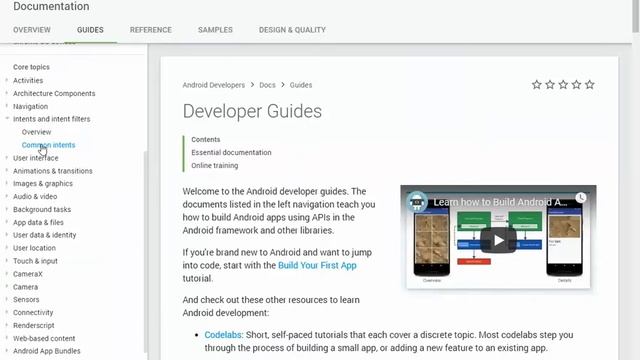Open the Connectivity topic
This screenshot has height=360, width=640.
[33, 312]
